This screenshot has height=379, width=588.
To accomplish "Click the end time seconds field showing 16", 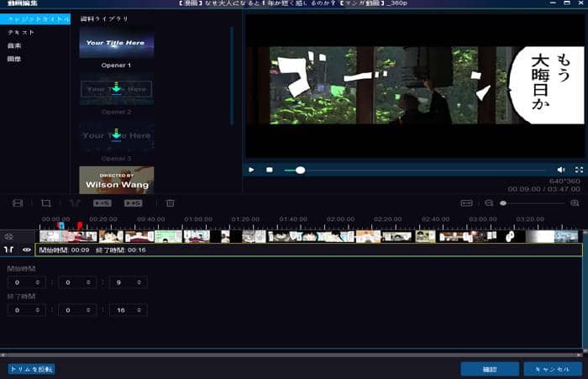I will tap(129, 310).
